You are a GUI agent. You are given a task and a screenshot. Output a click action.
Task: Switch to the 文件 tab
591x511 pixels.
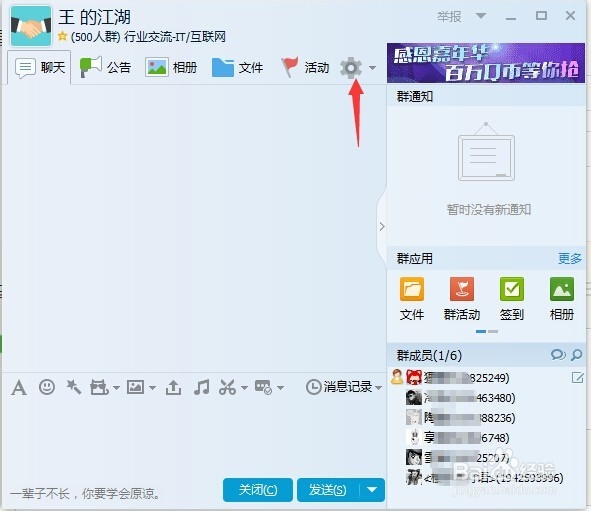[237, 67]
